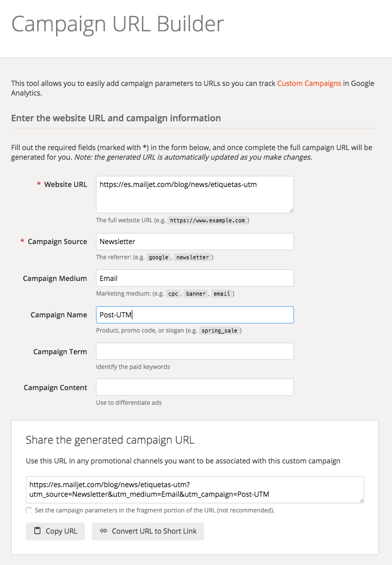
Task: Focus the empty Campaign Term input
Action: pyautogui.click(x=194, y=351)
